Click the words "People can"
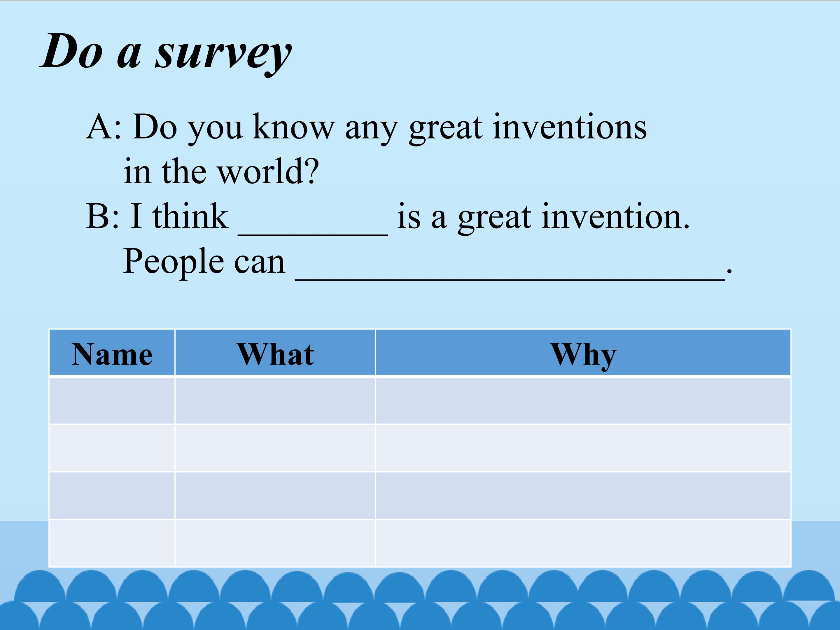 [x=204, y=262]
